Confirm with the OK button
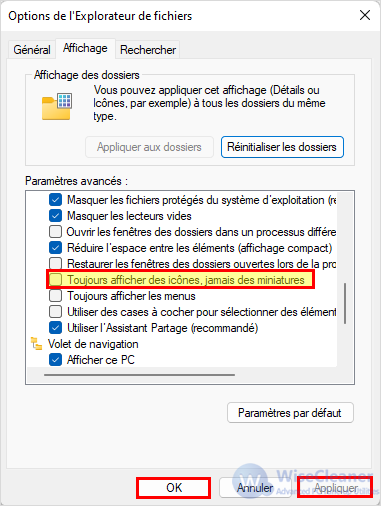The image size is (381, 506). click(174, 488)
